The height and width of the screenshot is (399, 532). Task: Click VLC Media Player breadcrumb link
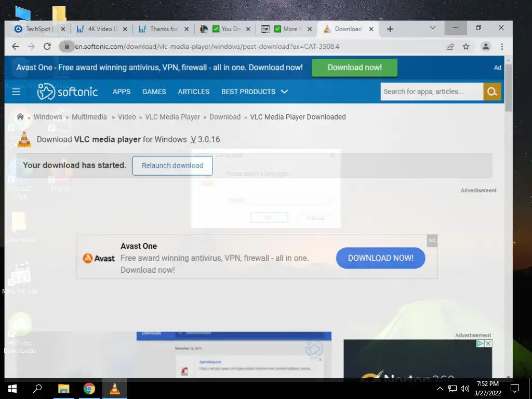click(x=172, y=117)
